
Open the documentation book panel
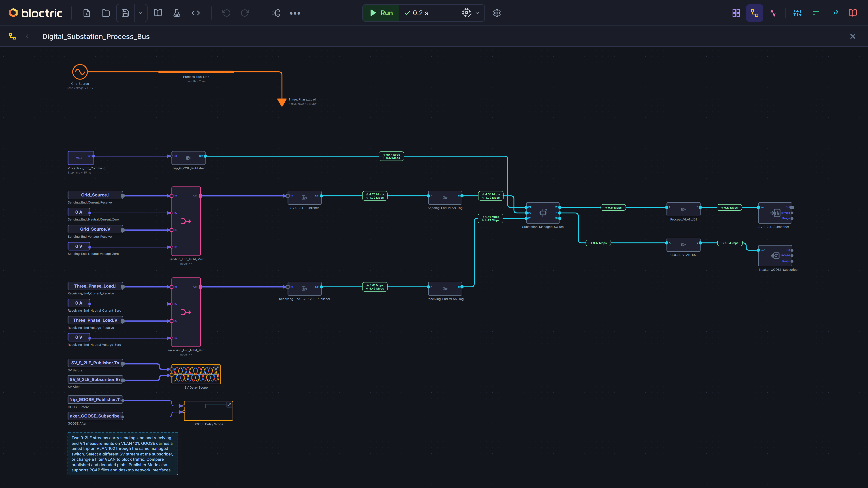853,13
